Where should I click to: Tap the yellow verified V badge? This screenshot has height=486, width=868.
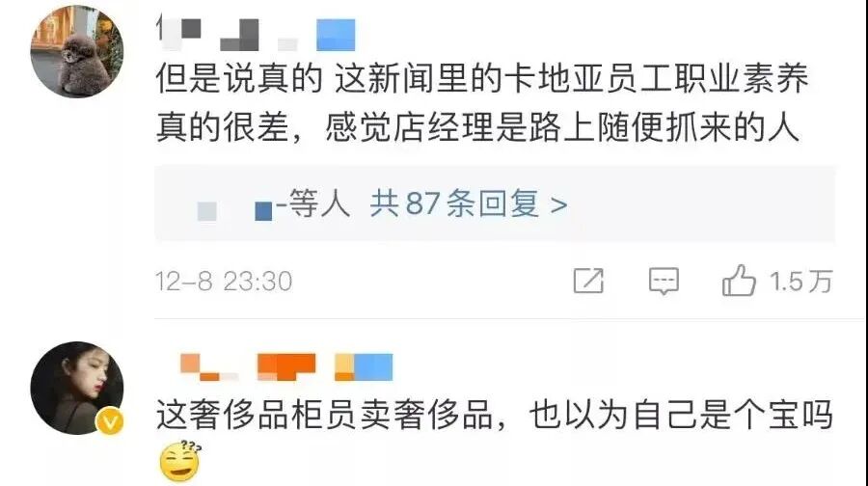tap(110, 421)
